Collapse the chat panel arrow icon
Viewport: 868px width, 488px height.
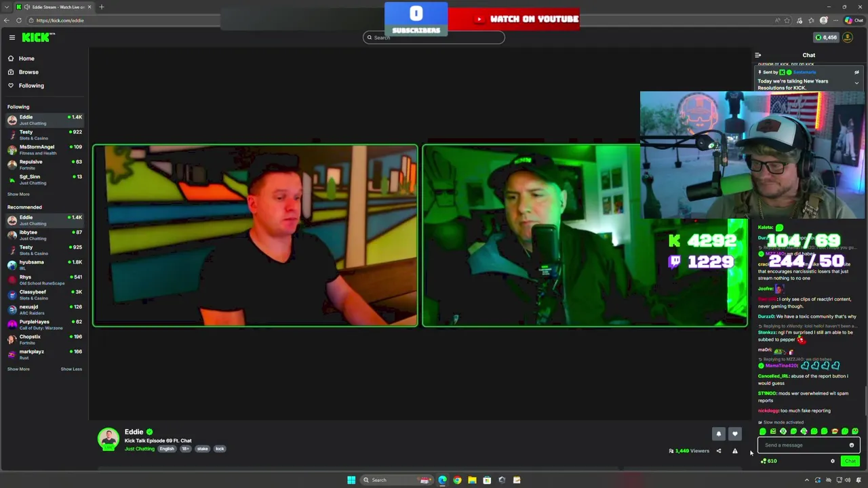[757, 55]
